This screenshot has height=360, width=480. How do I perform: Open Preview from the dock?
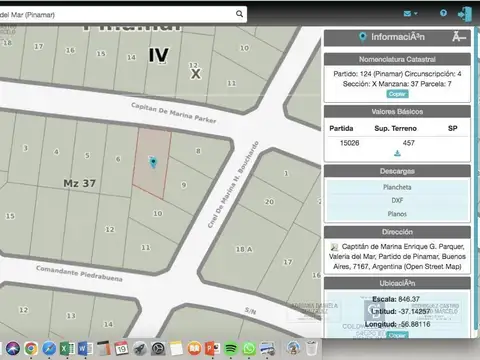click(x=267, y=349)
